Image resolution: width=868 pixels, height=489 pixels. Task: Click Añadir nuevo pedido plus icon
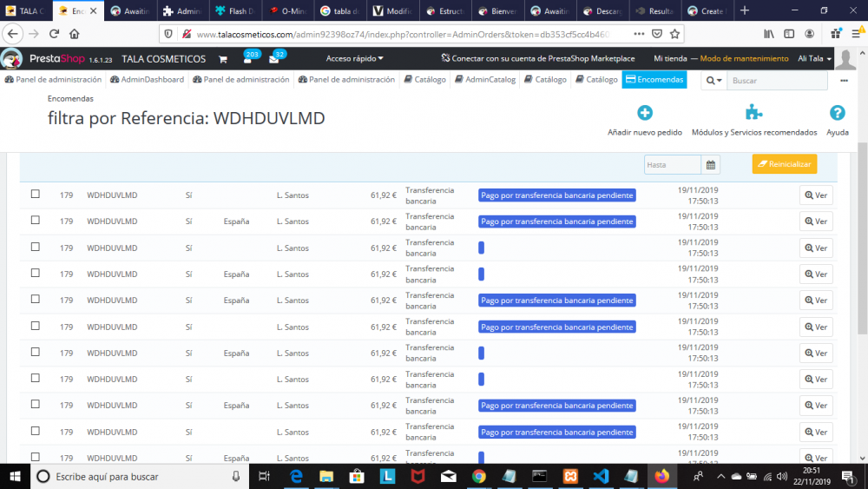[x=644, y=113]
